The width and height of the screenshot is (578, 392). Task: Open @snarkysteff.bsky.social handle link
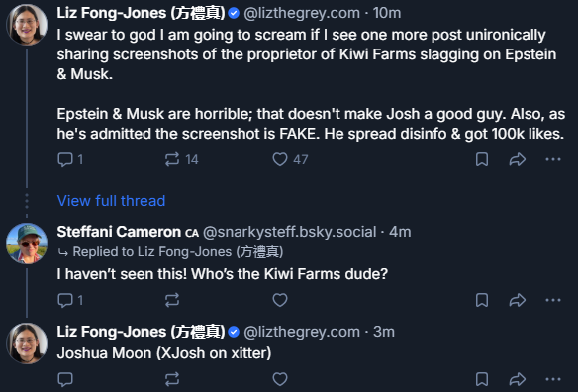pyautogui.click(x=289, y=232)
